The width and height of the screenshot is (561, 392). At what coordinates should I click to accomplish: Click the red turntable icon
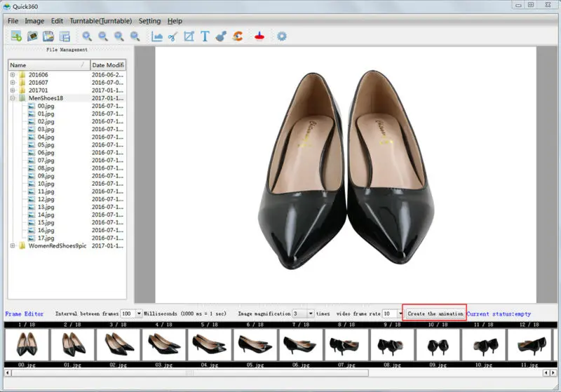259,36
